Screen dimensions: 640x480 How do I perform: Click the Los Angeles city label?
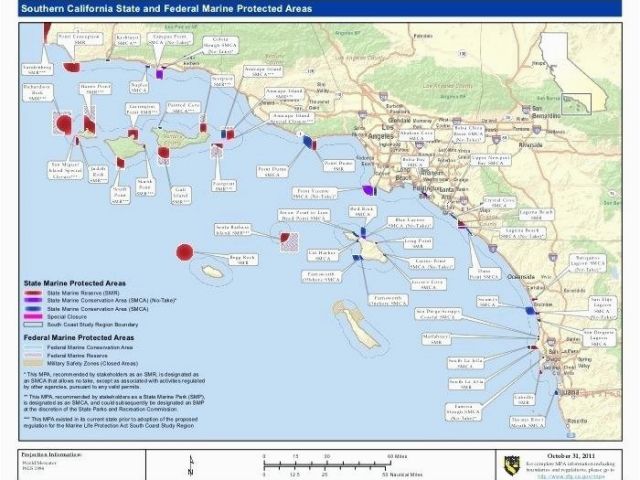[x=382, y=132]
